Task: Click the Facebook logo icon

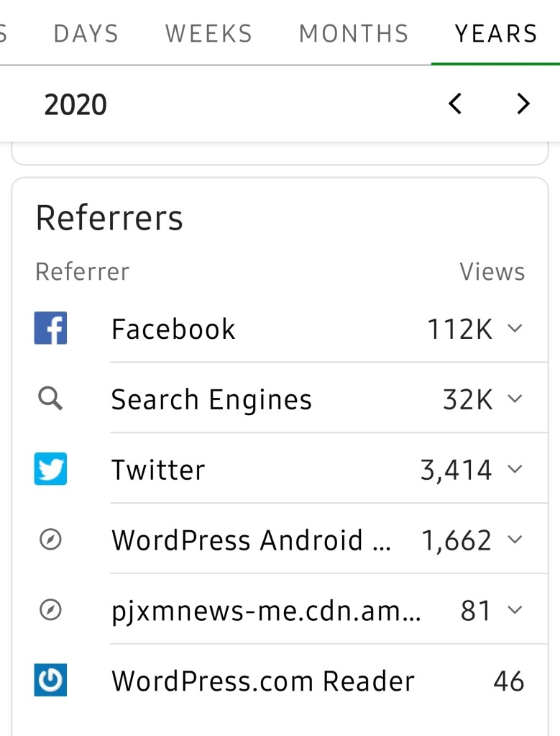Action: 50,329
